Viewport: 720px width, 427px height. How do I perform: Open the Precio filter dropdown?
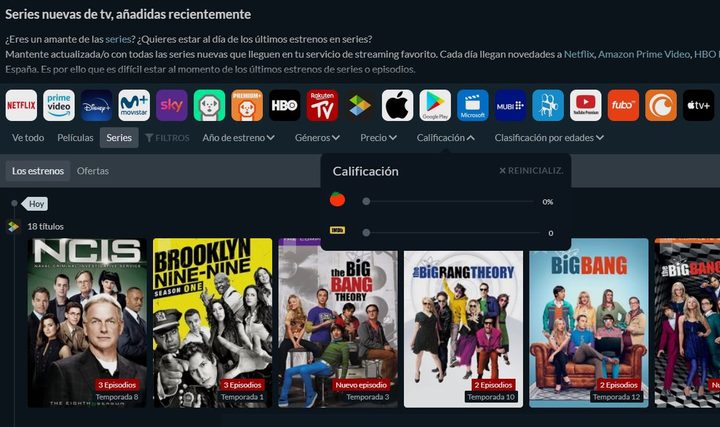pyautogui.click(x=378, y=138)
